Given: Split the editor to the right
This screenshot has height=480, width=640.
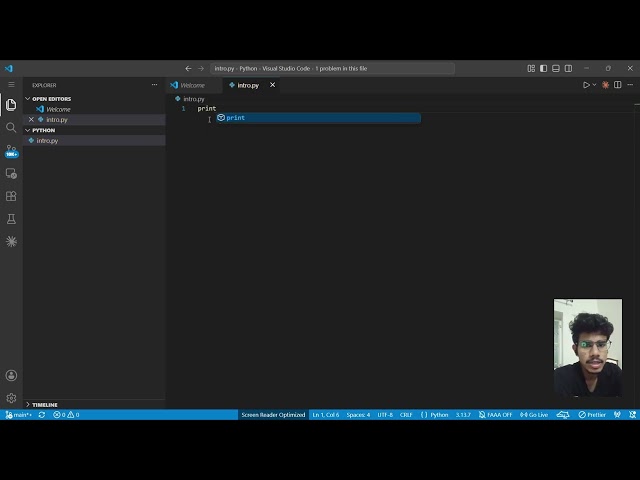Looking at the screenshot, I should tap(618, 85).
